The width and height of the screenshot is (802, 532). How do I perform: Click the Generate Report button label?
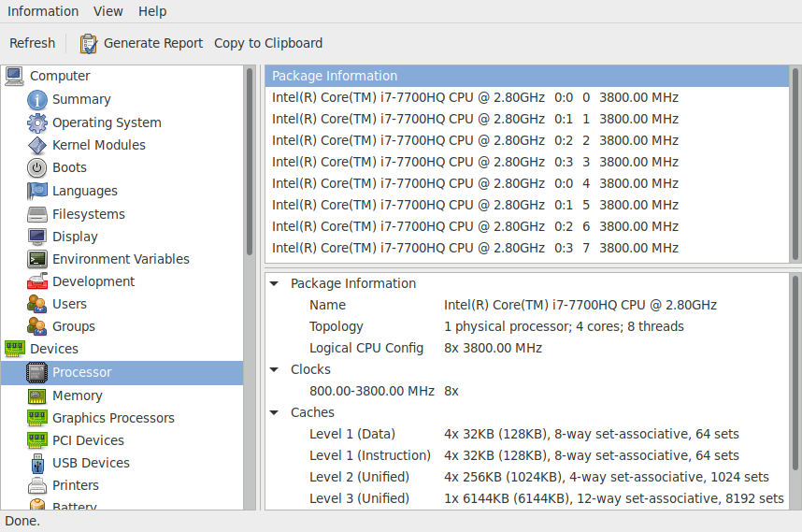[153, 43]
